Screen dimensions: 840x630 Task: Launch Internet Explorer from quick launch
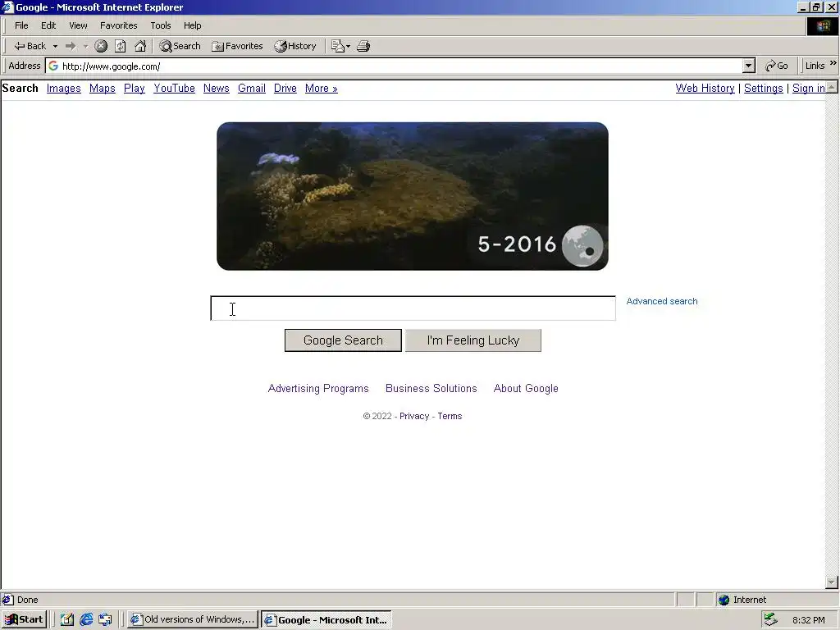85,619
